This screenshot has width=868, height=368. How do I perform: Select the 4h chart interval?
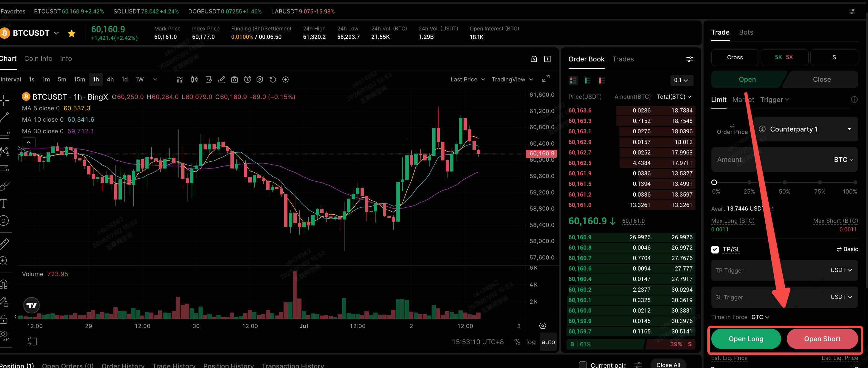110,79
